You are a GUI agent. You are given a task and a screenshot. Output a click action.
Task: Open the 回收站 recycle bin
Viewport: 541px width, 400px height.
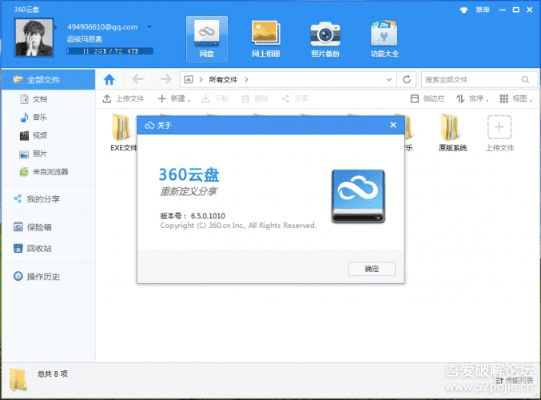click(32, 248)
